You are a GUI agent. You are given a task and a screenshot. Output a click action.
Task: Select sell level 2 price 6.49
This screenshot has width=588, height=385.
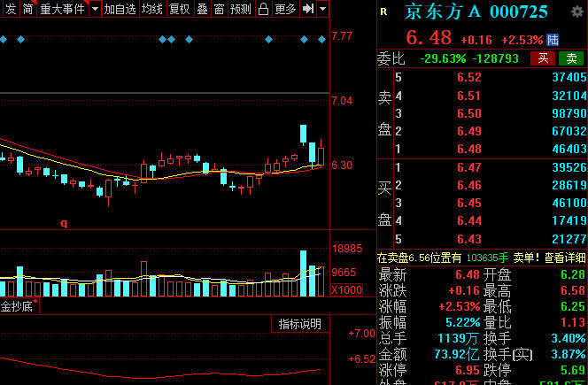pyautogui.click(x=469, y=131)
